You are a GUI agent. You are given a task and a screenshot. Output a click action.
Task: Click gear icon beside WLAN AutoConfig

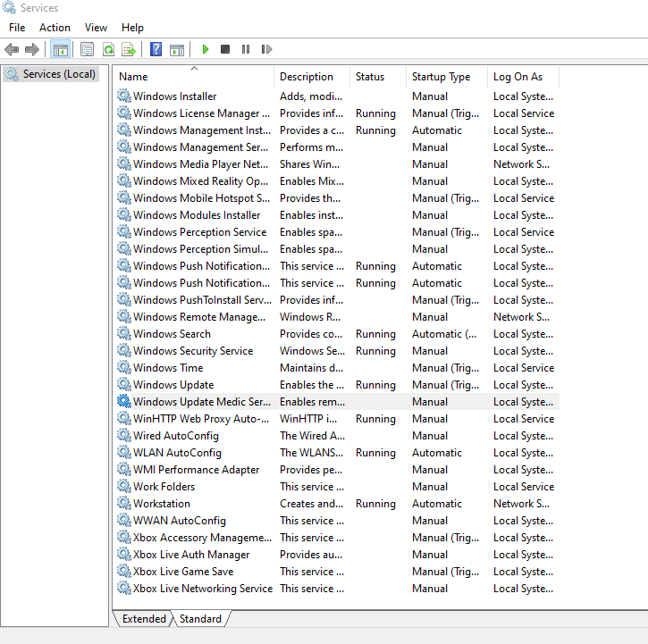124,452
